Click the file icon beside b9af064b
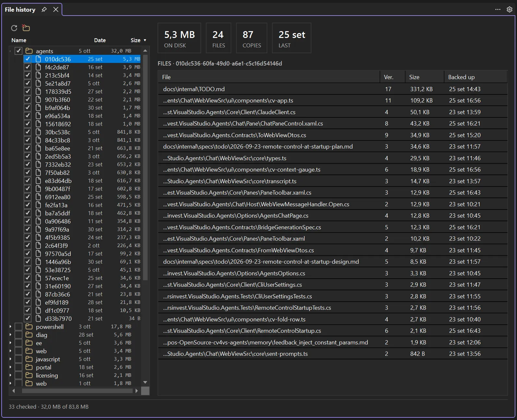 (38, 108)
